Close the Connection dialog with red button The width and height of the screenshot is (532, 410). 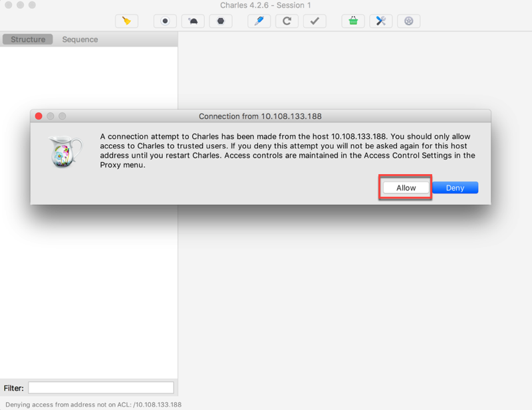tap(39, 116)
